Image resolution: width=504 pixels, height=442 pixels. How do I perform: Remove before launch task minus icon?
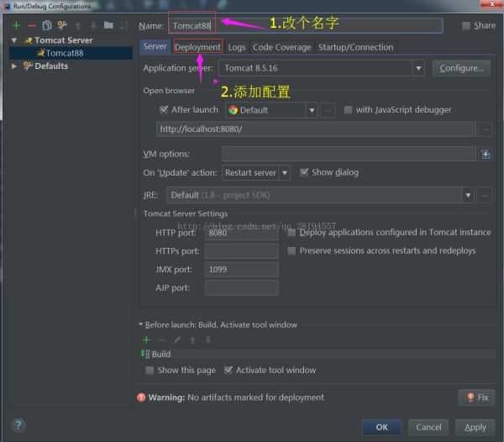pyautogui.click(x=161, y=339)
